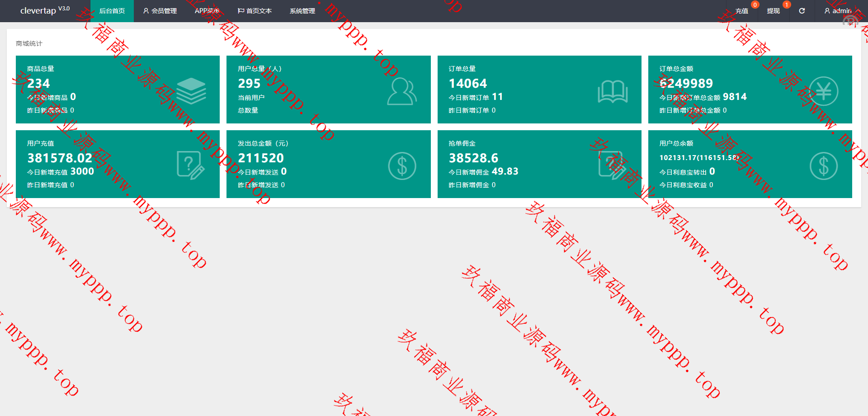This screenshot has width=868, height=416.
Task: Click the layers icon in 商品总量 card
Action: pyautogui.click(x=191, y=91)
